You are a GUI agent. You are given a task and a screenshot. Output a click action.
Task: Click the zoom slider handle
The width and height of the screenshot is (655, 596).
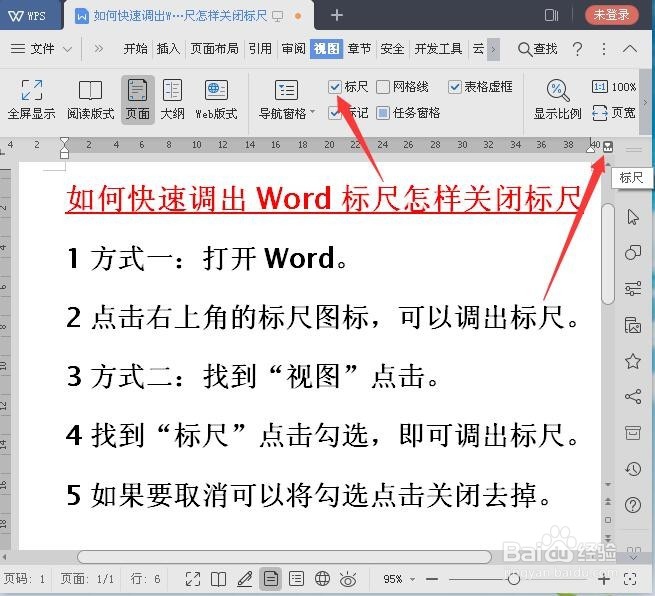coord(514,579)
